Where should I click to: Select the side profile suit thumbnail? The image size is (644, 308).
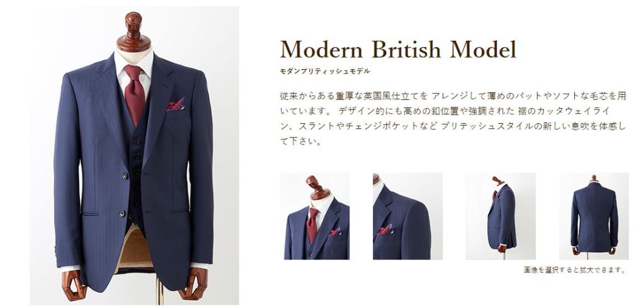[500, 216]
